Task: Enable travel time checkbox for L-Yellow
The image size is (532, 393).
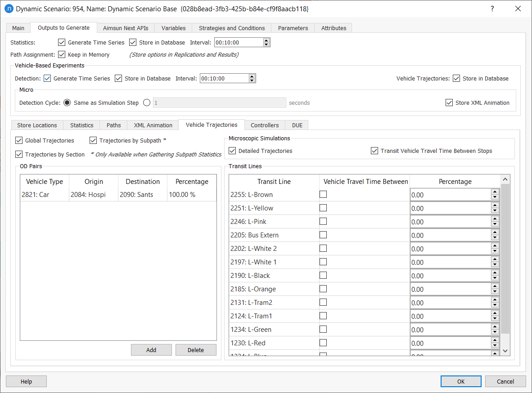Action: pyautogui.click(x=323, y=208)
